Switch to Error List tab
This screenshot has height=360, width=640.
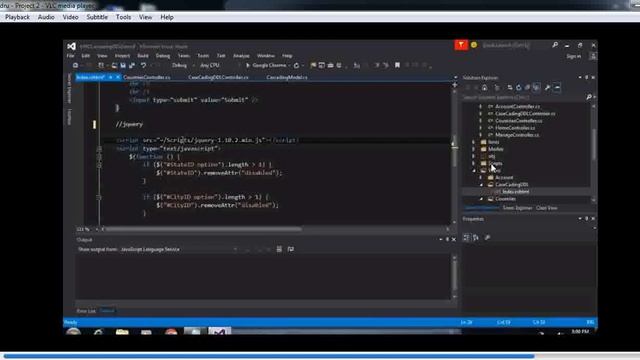(x=86, y=311)
